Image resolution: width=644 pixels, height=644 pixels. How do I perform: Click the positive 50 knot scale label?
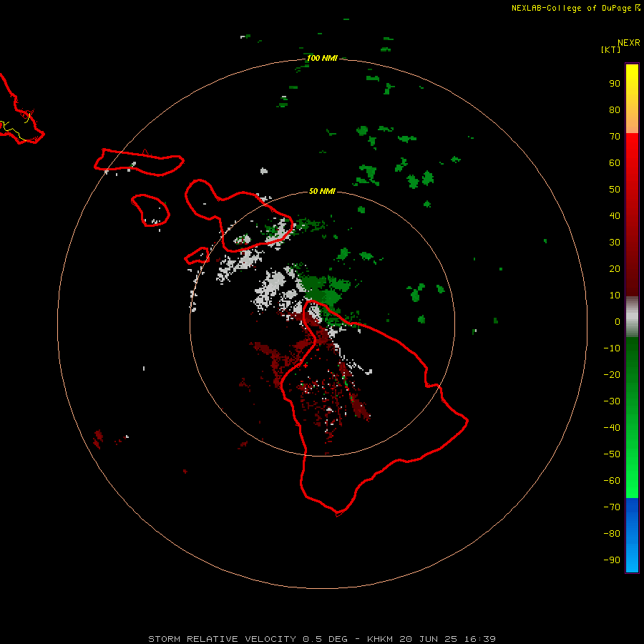pos(615,190)
